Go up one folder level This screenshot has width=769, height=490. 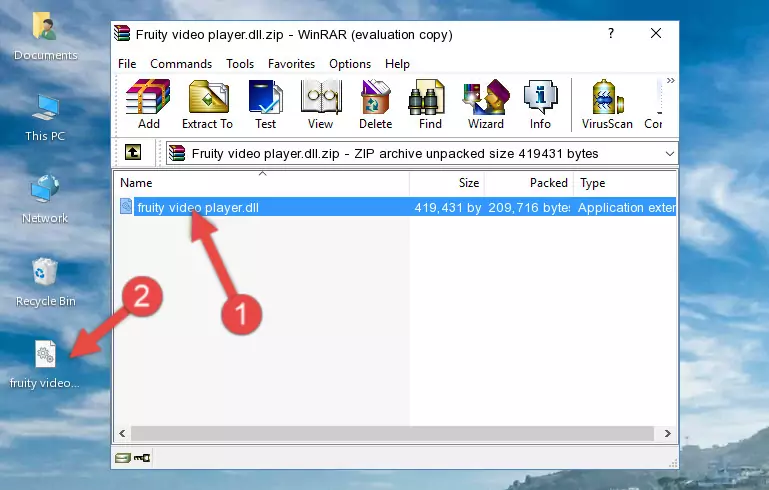[x=133, y=153]
